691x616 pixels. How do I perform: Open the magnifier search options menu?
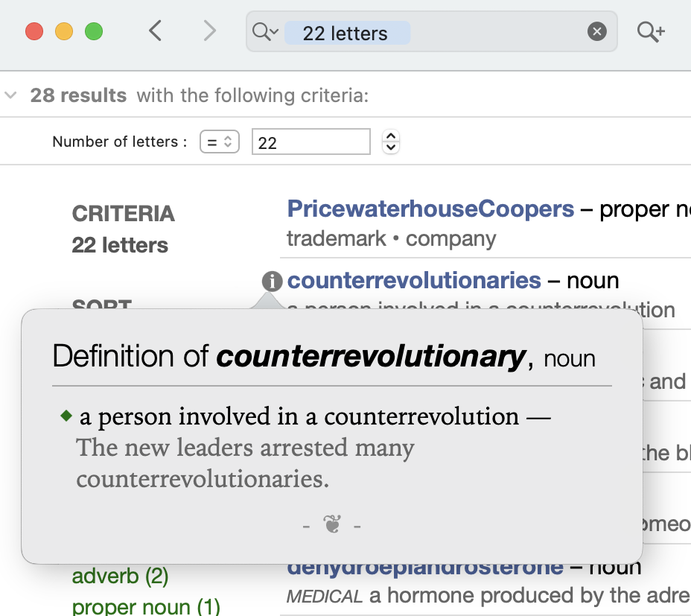point(264,32)
